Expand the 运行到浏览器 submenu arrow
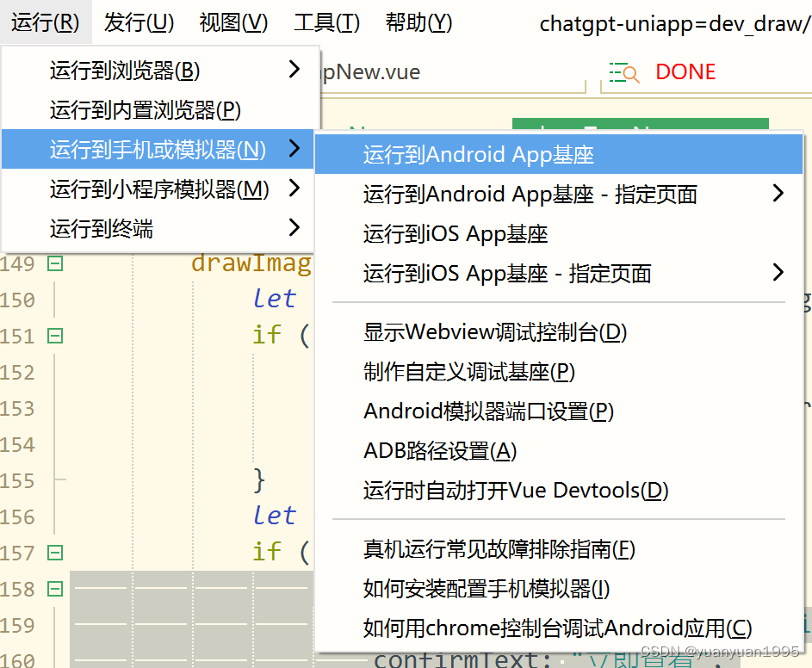This screenshot has width=812, height=668. tap(294, 69)
